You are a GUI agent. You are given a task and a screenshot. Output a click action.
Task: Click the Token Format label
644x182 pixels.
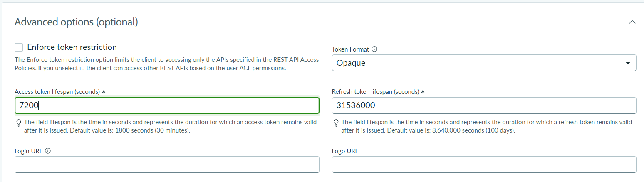pyautogui.click(x=350, y=49)
